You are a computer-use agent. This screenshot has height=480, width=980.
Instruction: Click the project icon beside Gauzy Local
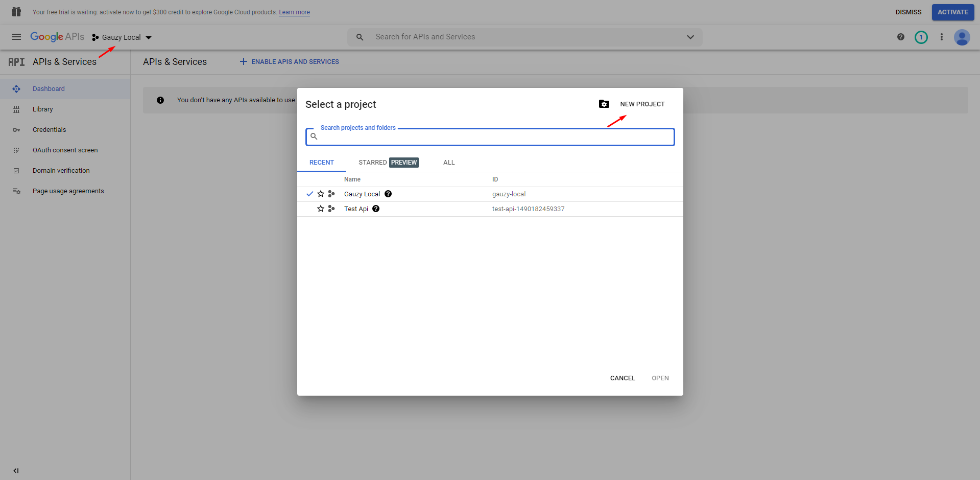(331, 194)
